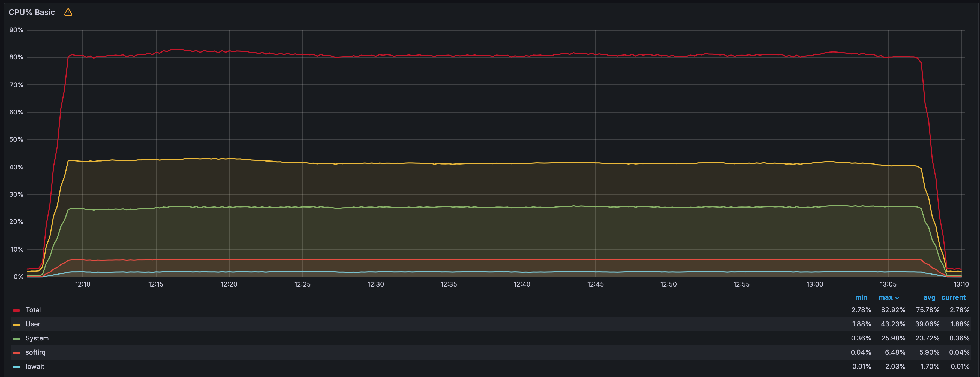Screen dimensions: 980x377
Task: Click User avg value 39.06%
Action: click(x=927, y=324)
